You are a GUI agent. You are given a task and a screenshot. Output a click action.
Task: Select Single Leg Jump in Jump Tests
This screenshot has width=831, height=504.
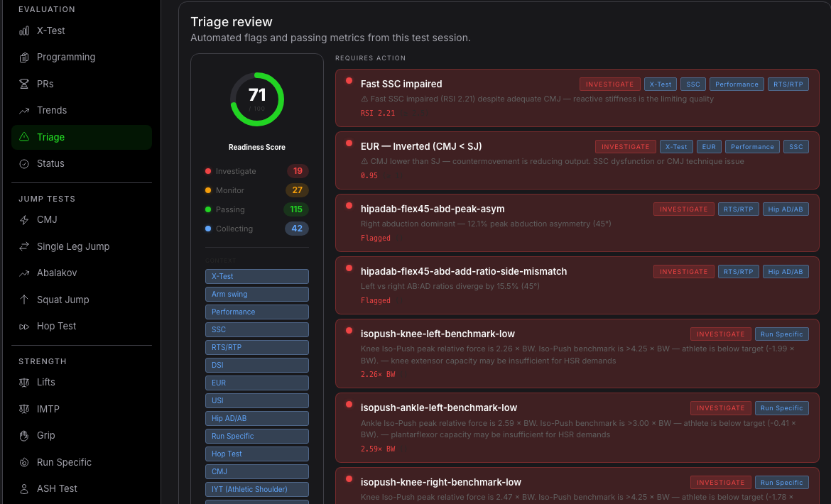[x=82, y=247]
